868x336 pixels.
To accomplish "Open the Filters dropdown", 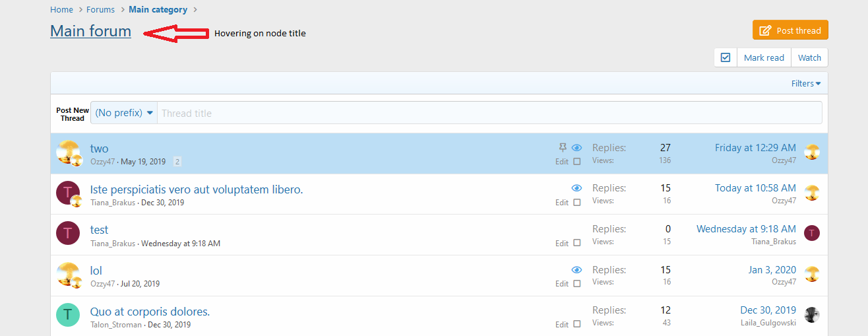I will pyautogui.click(x=806, y=84).
